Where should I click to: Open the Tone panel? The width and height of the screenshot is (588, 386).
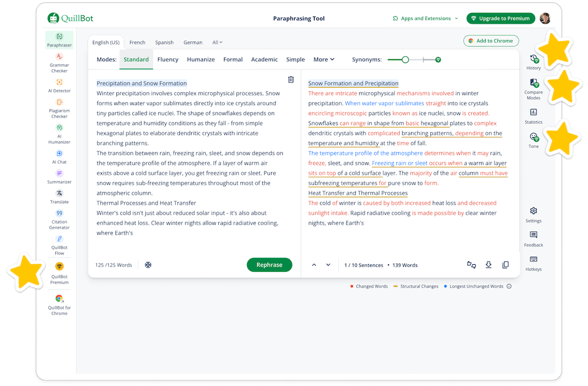534,141
